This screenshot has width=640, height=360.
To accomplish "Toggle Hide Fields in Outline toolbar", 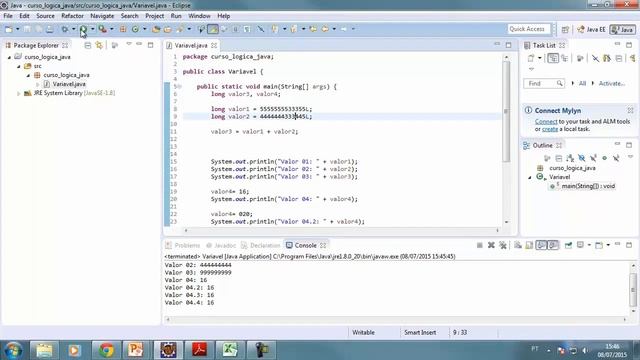I will (x=582, y=158).
